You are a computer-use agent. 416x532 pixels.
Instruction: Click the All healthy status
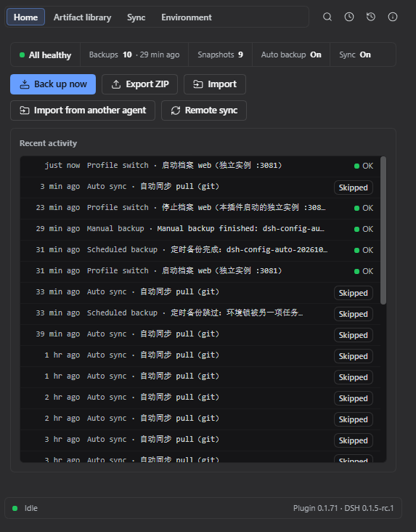point(46,55)
